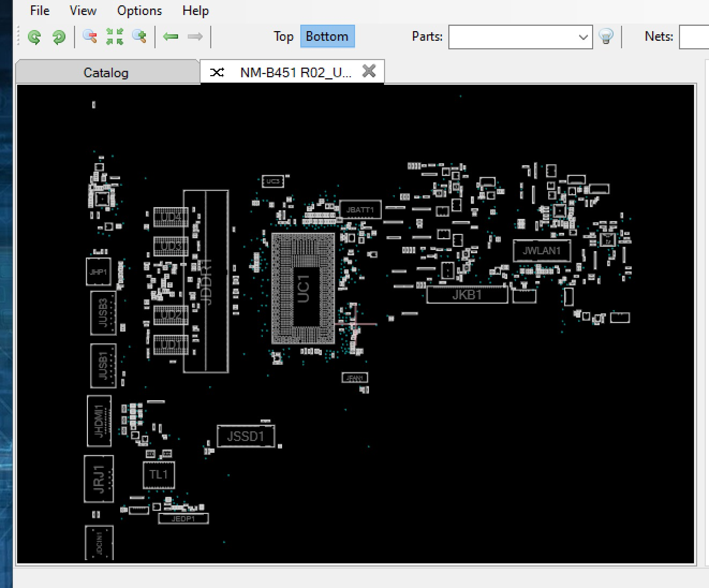Click the Nets input field

click(x=694, y=38)
